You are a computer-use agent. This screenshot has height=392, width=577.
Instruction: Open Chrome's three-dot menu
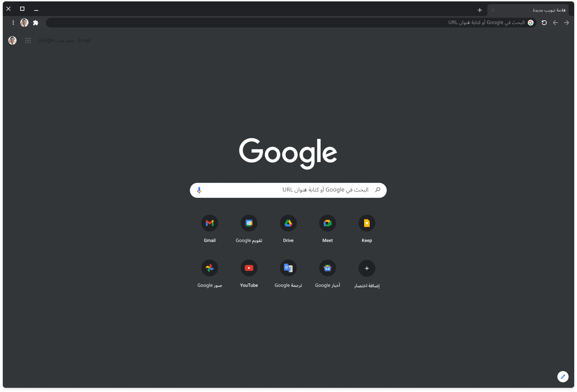coord(13,23)
